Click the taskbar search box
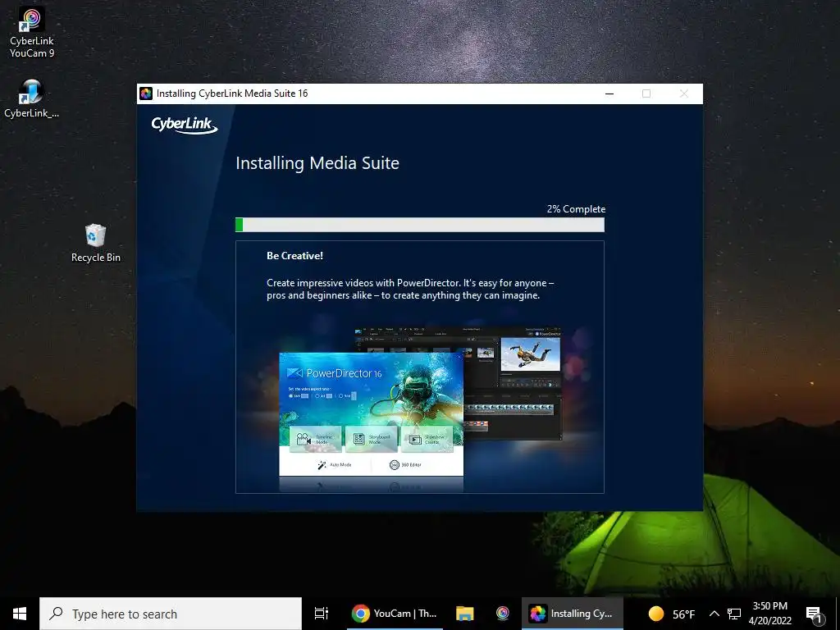Image resolution: width=840 pixels, height=630 pixels. point(171,614)
